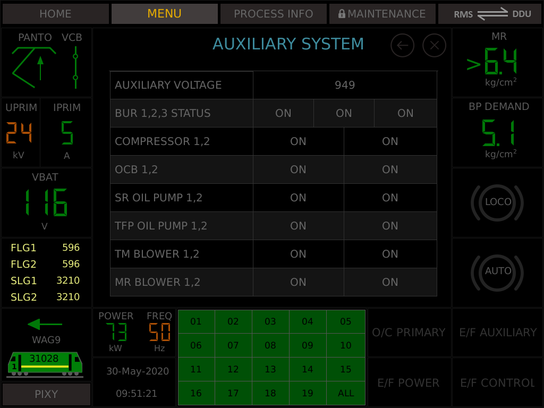Screen dimensions: 544x408
Task: Select the PIXY button
Action: click(46, 394)
